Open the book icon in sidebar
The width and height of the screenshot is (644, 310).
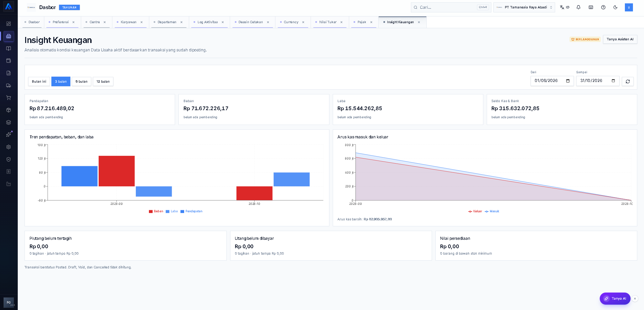pos(9,48)
